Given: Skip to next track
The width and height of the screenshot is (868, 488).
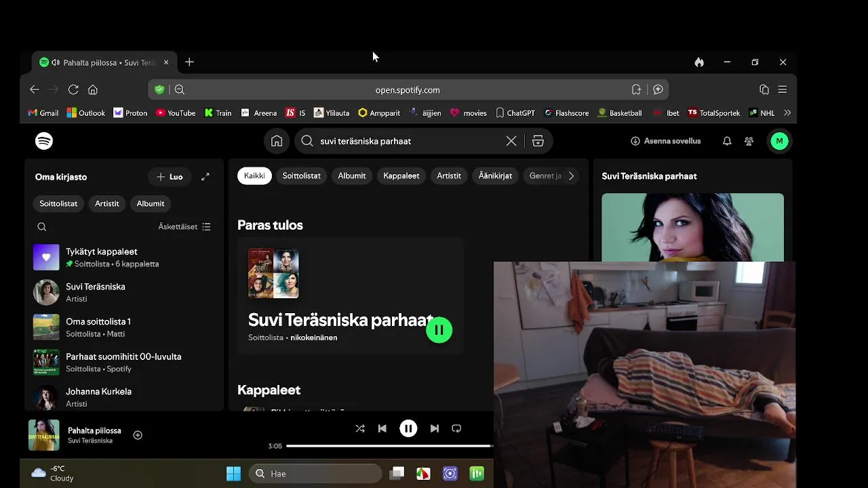Looking at the screenshot, I should [435, 428].
